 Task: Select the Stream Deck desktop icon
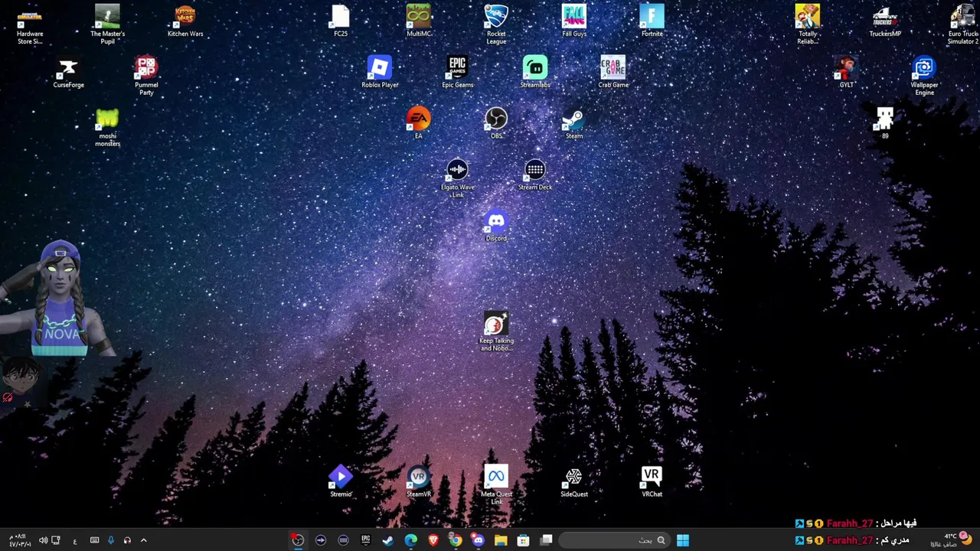[x=535, y=174]
